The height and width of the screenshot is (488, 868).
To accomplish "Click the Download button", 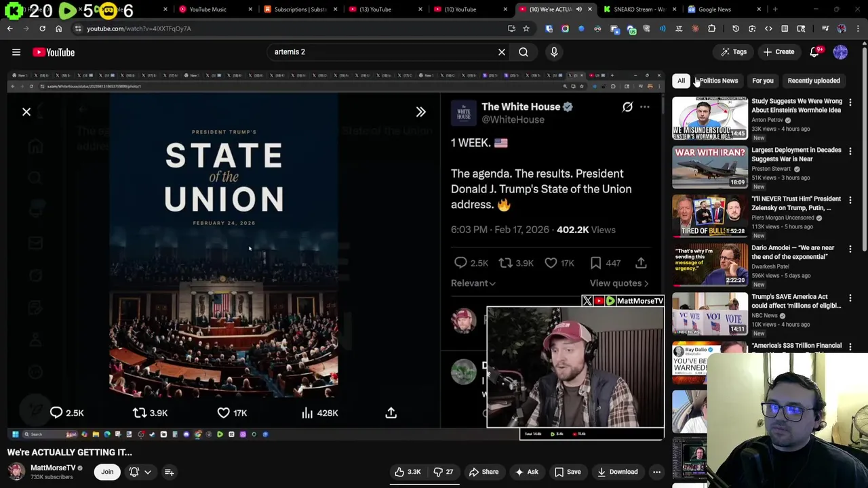I will tap(618, 472).
